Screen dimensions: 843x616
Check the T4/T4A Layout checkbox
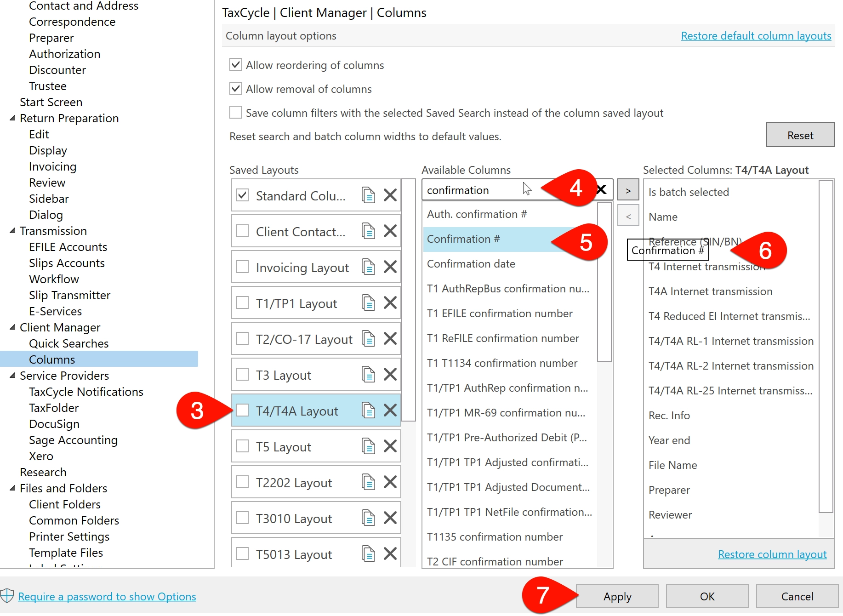point(242,410)
